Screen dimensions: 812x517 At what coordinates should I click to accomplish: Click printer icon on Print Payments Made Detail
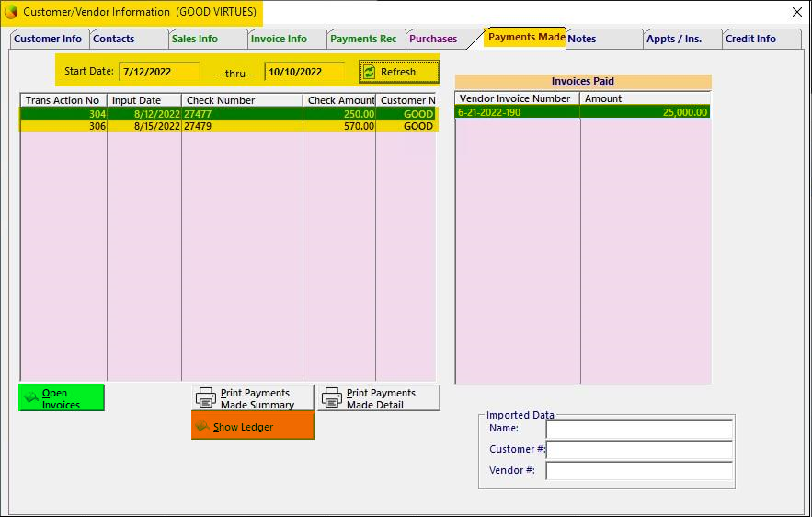click(332, 397)
